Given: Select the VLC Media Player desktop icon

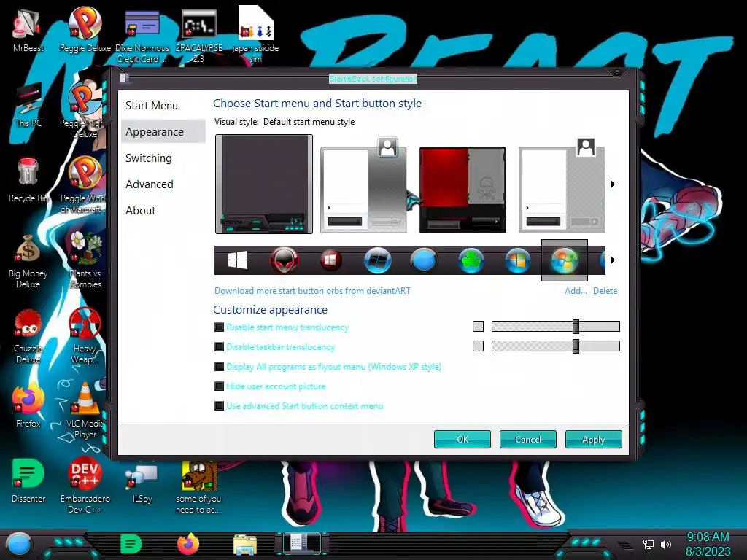Looking at the screenshot, I should point(85,411).
